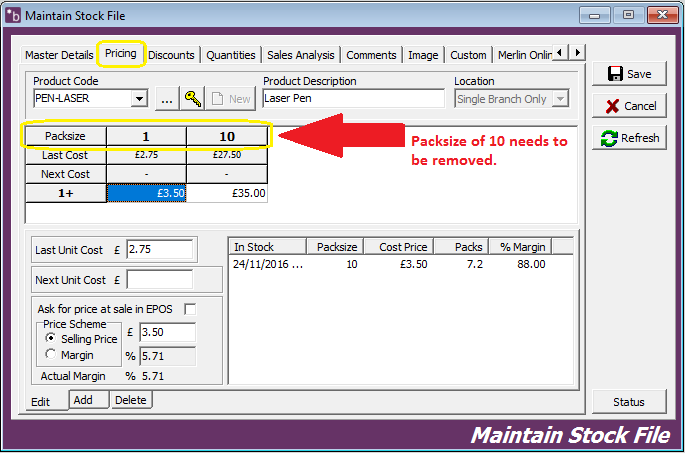This screenshot has height=453, width=685.
Task: Save the stock file changes
Action: [x=629, y=74]
